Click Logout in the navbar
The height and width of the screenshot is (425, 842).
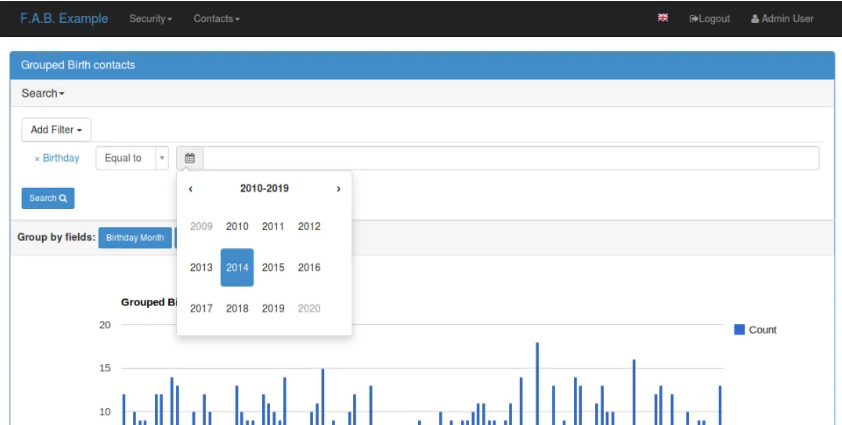(709, 18)
